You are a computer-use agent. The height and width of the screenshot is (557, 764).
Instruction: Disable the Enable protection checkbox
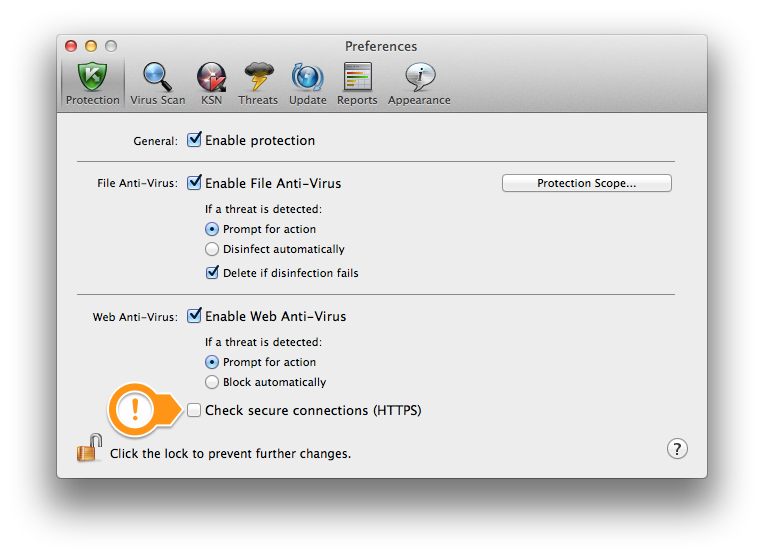(x=195, y=140)
